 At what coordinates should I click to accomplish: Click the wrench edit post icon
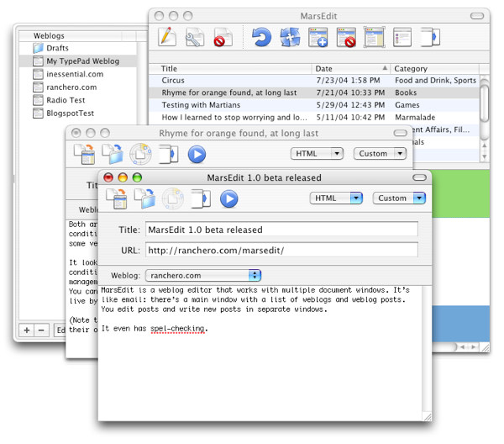(195, 37)
